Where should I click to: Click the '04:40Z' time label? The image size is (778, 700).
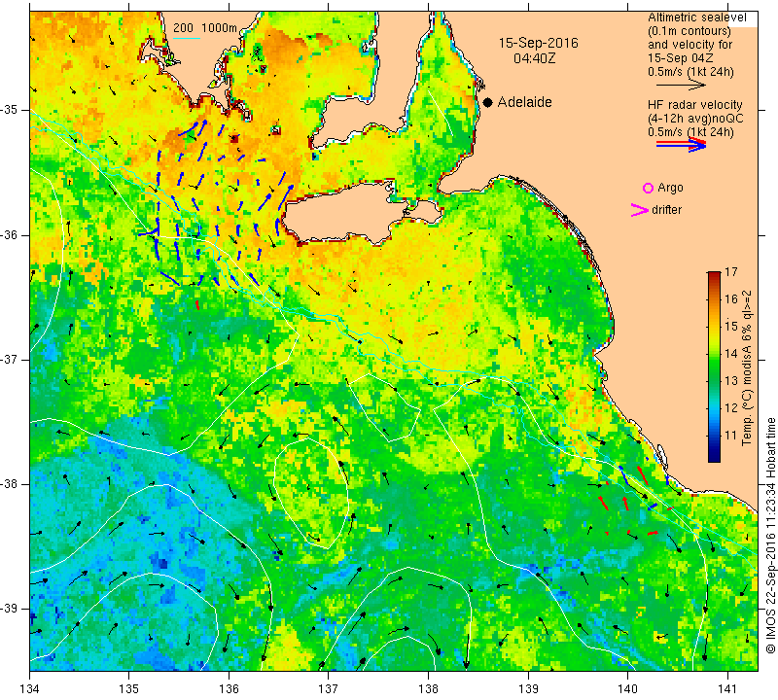tap(534, 58)
